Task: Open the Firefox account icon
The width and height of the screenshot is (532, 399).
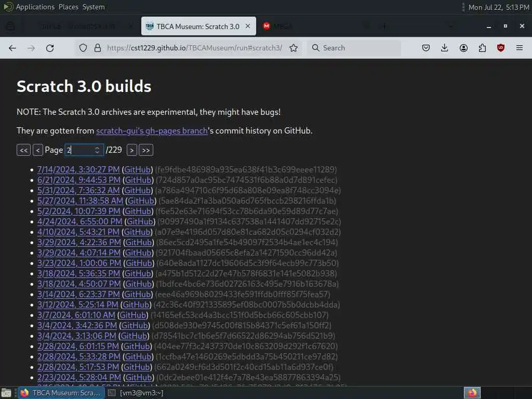Action: coord(463,48)
